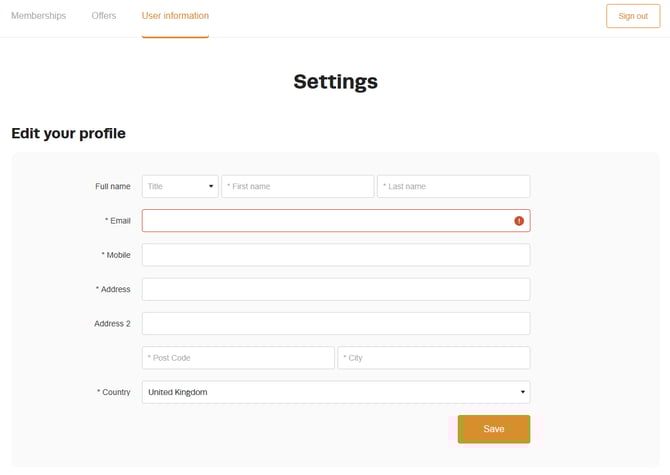
Task: Click the Title dropdown arrow
Action: click(211, 186)
